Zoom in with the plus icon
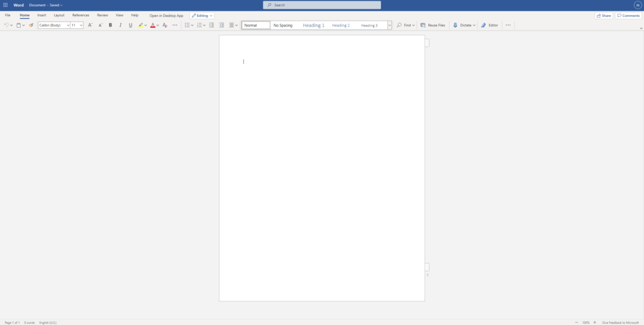This screenshot has width=644, height=325. point(595,322)
